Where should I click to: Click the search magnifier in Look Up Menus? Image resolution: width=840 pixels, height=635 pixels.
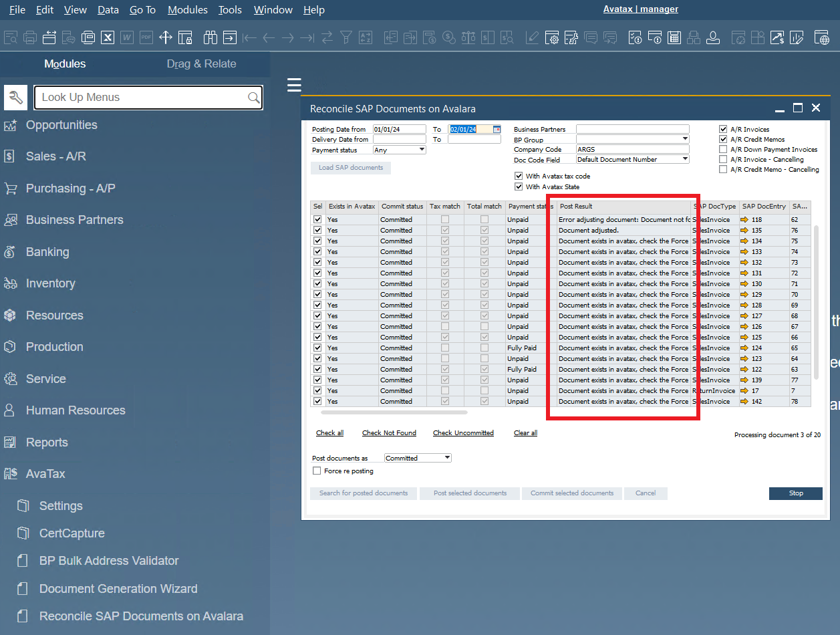(253, 98)
